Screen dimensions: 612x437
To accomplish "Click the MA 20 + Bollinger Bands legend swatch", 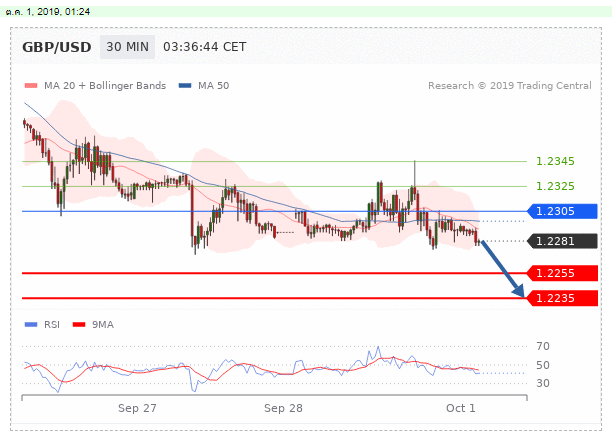I will [x=31, y=85].
